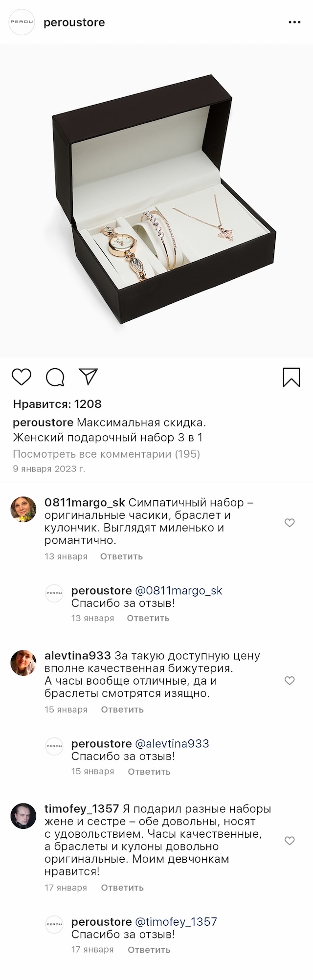Open the timofey_1357 profile avatar
The image size is (313, 980).
click(23, 816)
